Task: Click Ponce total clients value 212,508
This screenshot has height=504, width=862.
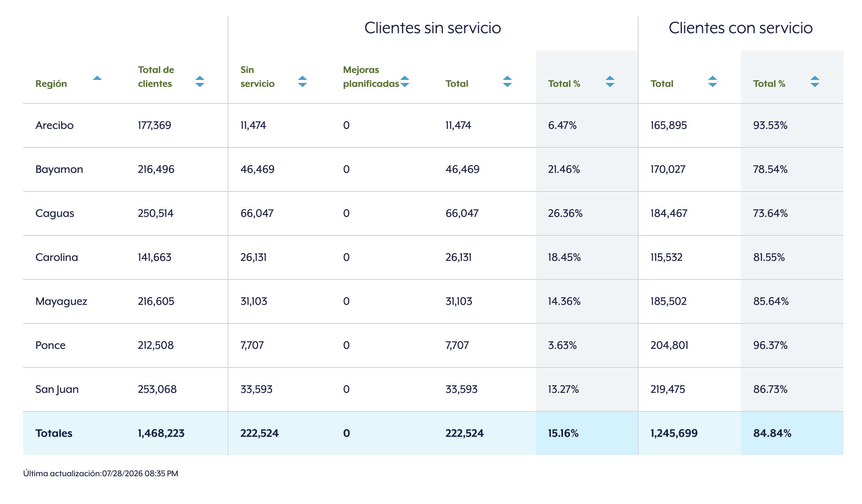Action: (156, 345)
